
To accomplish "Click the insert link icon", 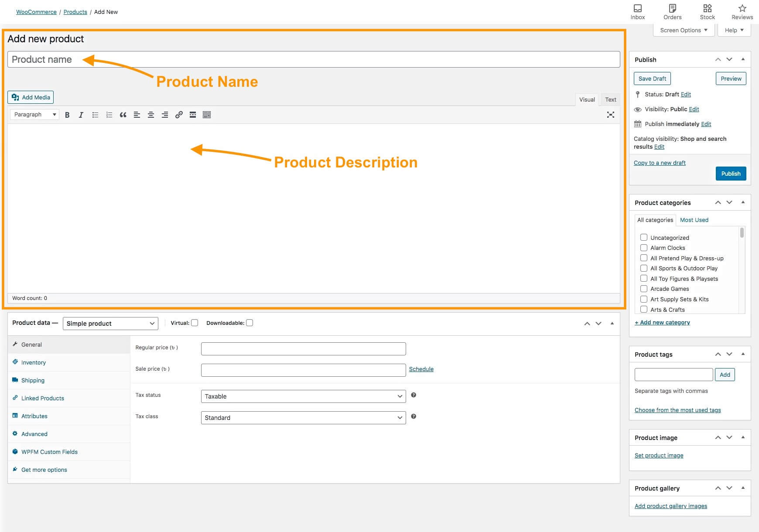I will coord(179,115).
